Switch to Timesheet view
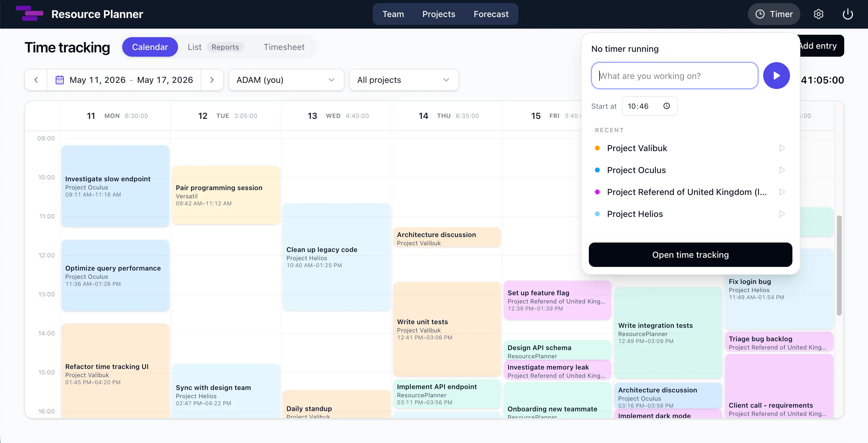The image size is (868, 443). (284, 47)
